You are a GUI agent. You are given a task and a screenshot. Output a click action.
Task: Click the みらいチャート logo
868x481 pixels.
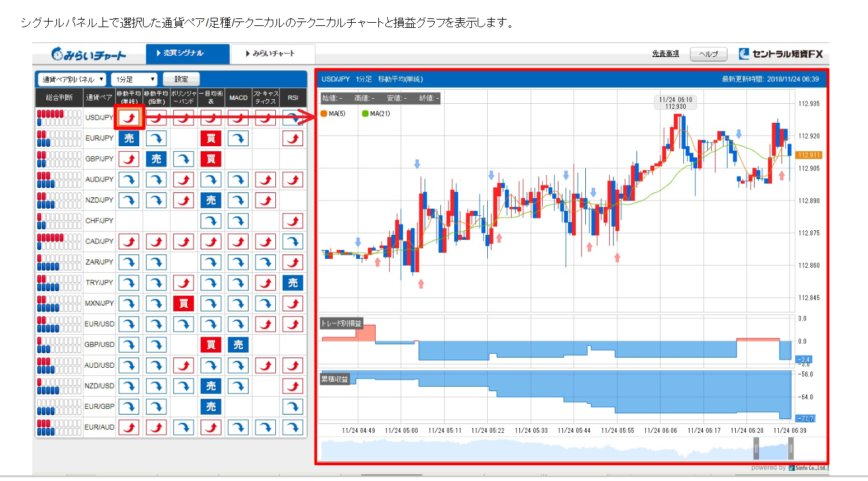point(89,54)
